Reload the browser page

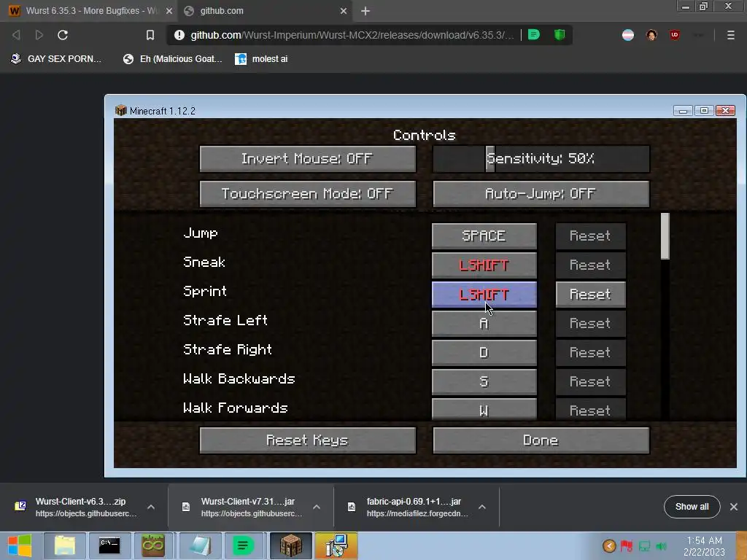point(63,35)
